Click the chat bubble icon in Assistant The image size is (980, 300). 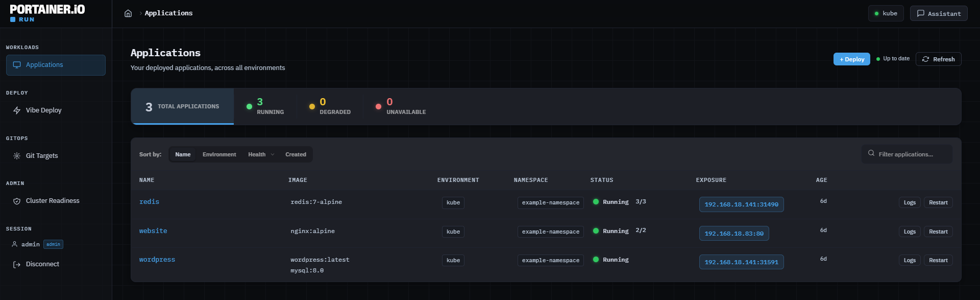point(921,13)
